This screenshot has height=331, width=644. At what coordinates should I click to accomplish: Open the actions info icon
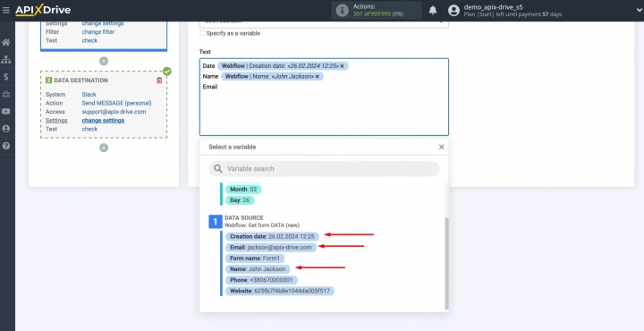tap(342, 11)
